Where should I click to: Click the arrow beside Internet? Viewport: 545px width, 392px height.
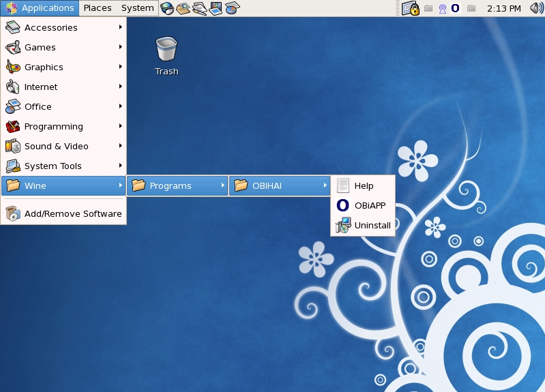click(x=120, y=87)
